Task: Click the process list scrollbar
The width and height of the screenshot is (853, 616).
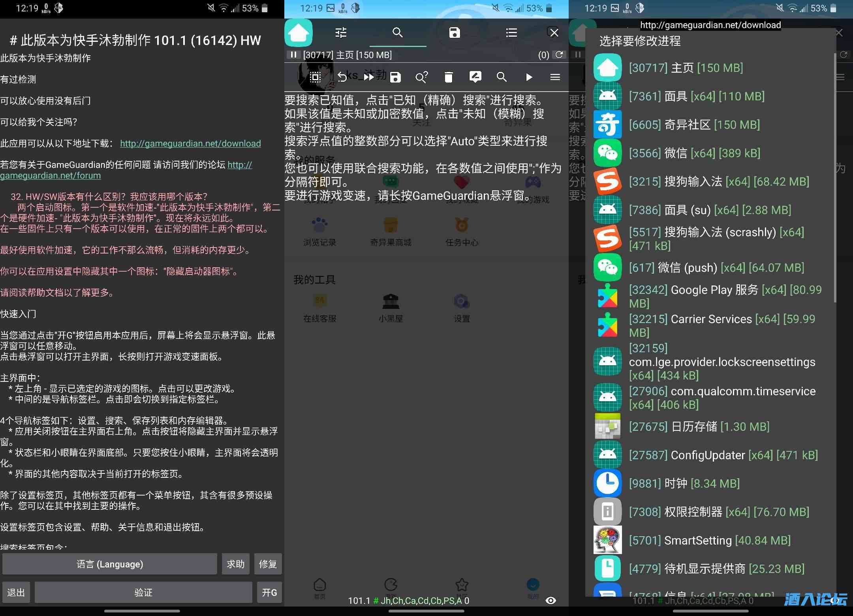Action: (x=834, y=178)
